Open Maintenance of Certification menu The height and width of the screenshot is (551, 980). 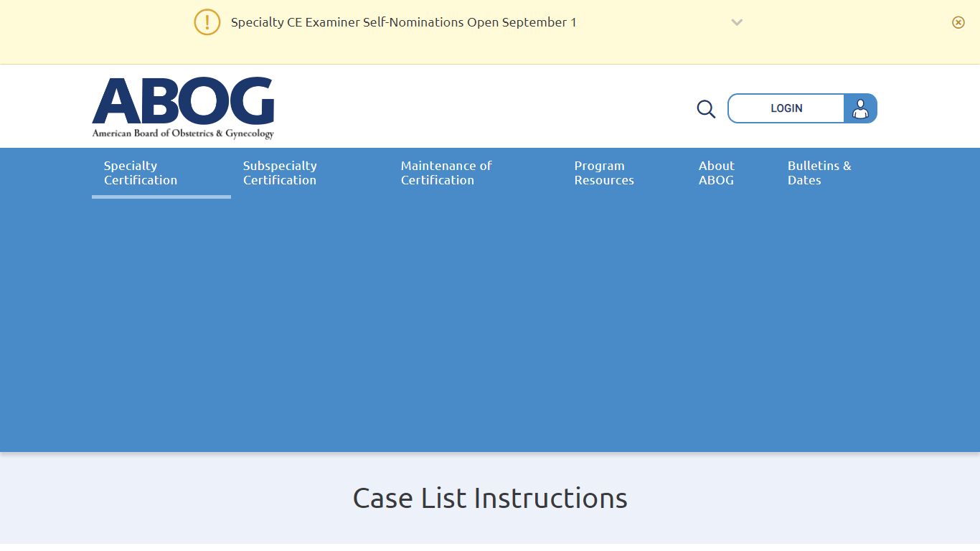[x=446, y=173]
